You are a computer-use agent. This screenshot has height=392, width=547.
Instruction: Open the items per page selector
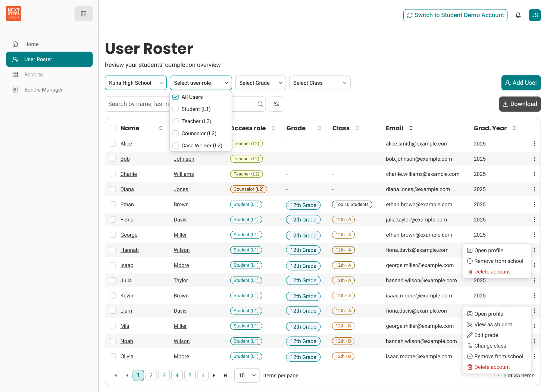coord(247,375)
